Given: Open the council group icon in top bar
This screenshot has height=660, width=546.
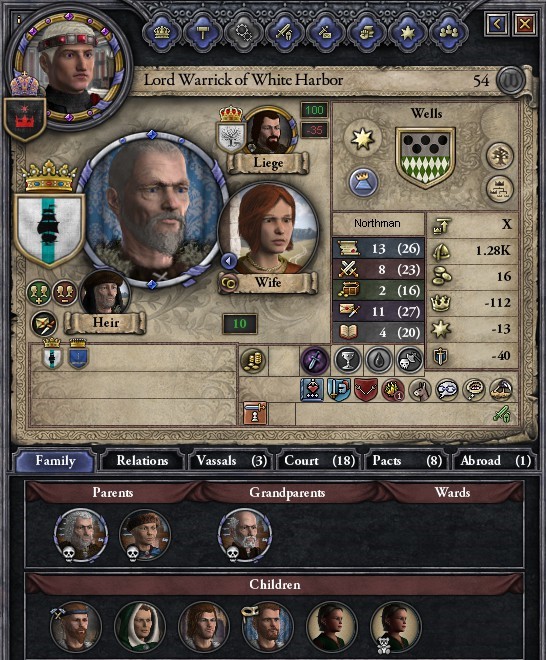Looking at the screenshot, I should click(x=449, y=32).
